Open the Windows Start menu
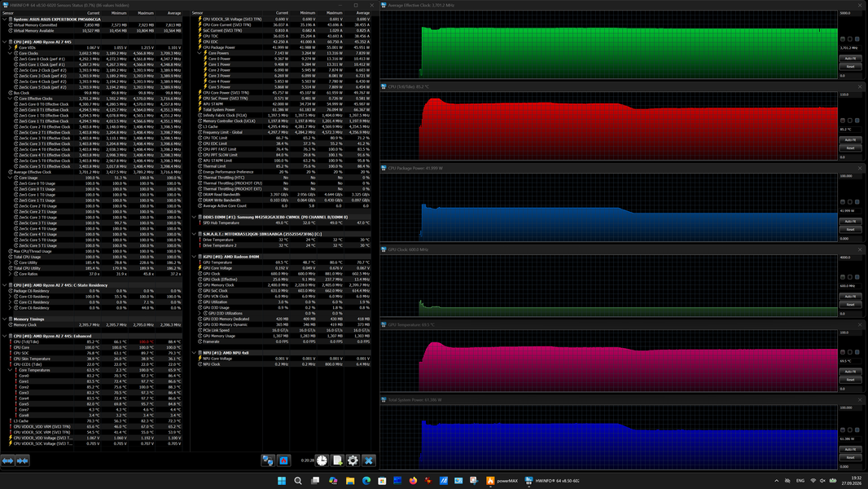This screenshot has height=489, width=868. [x=282, y=481]
